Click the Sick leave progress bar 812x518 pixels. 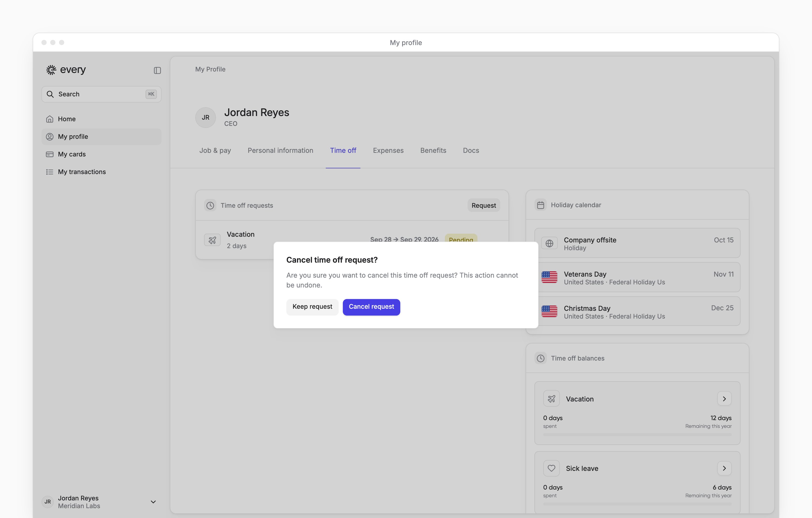pos(637,504)
